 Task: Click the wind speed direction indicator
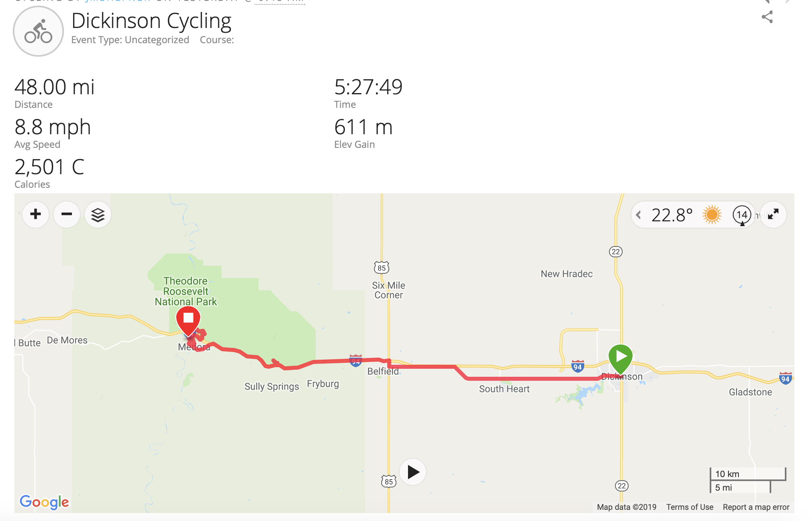[x=742, y=215]
